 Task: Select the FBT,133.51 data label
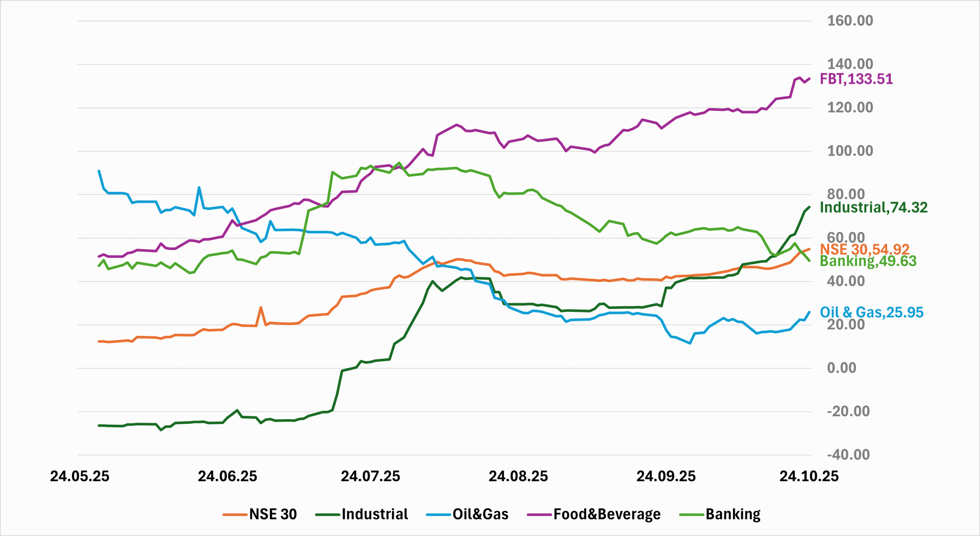[856, 79]
